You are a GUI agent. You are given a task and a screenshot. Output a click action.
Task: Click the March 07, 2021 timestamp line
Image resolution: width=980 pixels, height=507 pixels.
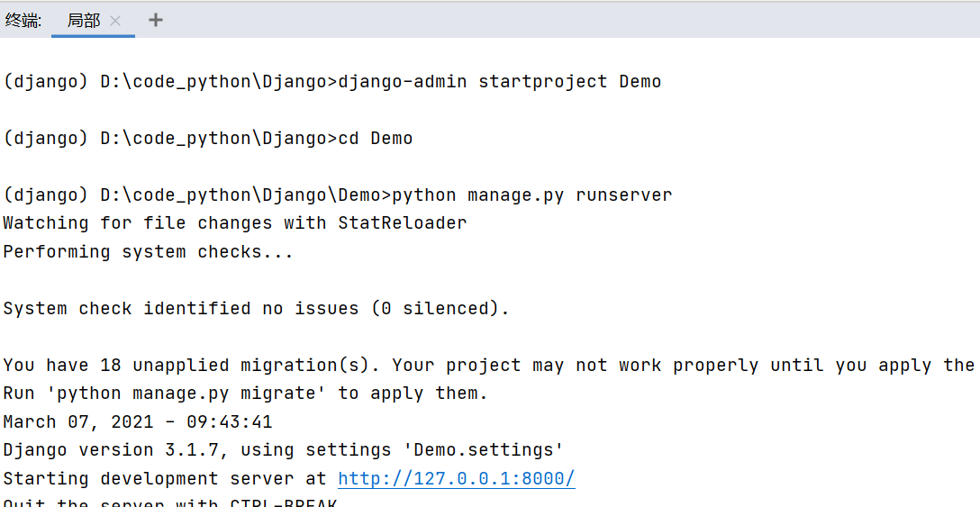click(x=137, y=421)
